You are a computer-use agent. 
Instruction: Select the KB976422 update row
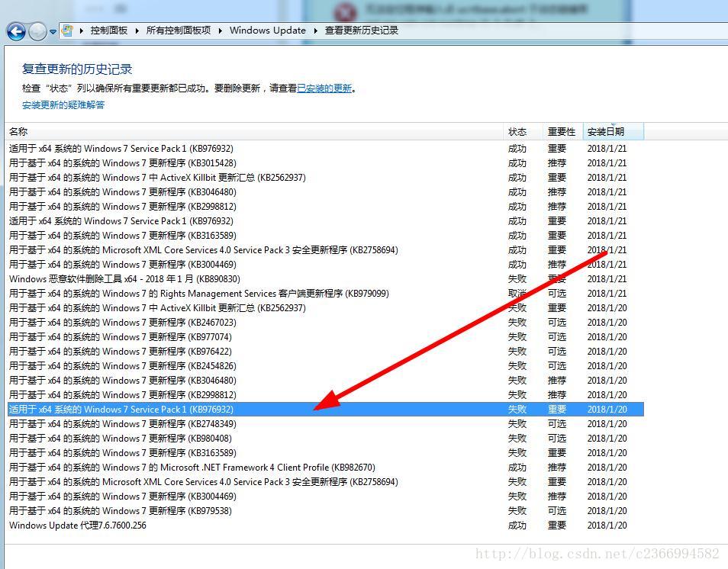[324, 352]
